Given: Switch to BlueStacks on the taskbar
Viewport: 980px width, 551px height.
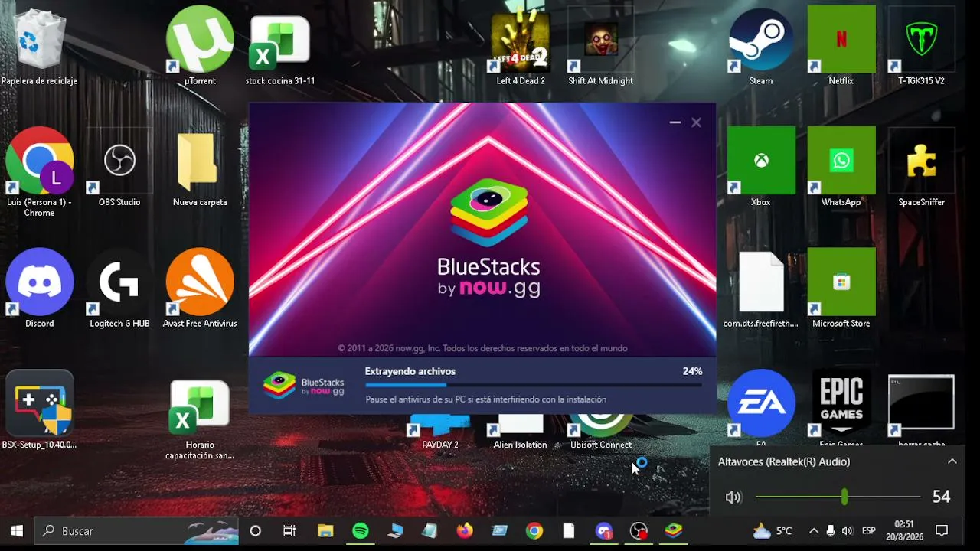Looking at the screenshot, I should coord(674,530).
